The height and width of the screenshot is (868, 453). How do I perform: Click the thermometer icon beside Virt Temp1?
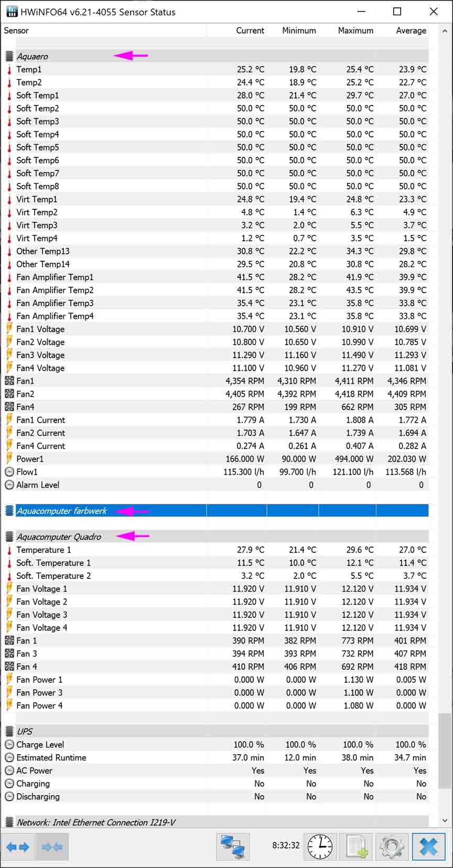9,199
